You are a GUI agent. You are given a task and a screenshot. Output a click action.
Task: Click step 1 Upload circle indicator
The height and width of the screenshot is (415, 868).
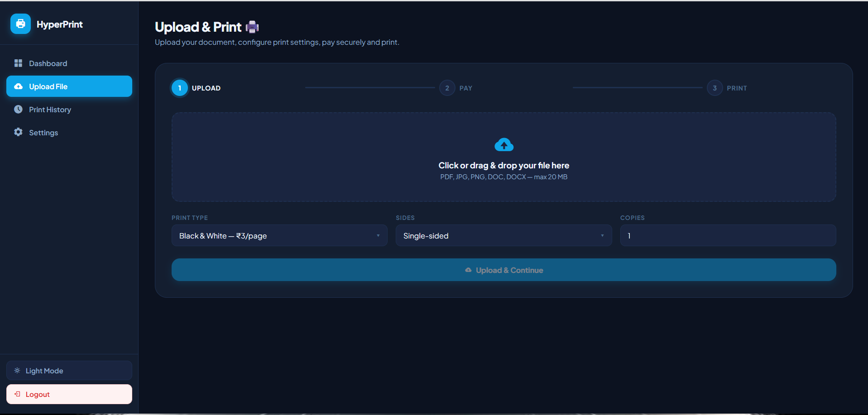tap(180, 88)
